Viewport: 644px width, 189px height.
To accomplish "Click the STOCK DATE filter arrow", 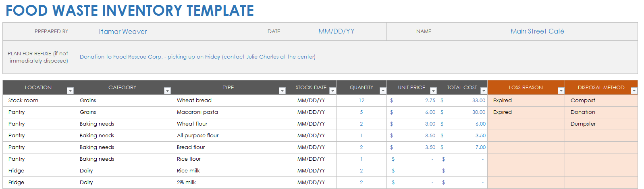I will [x=332, y=91].
